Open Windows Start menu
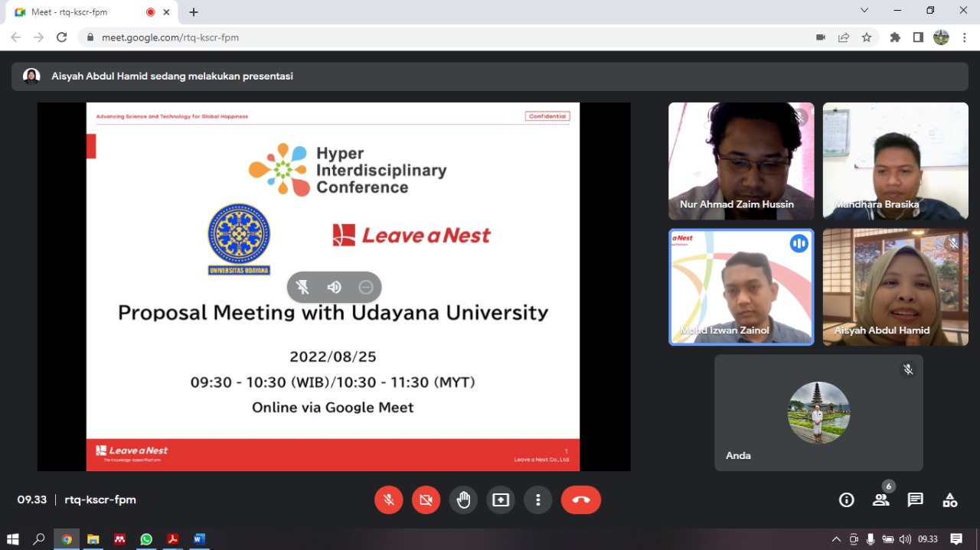Viewport: 980px width, 550px height. coord(12,539)
